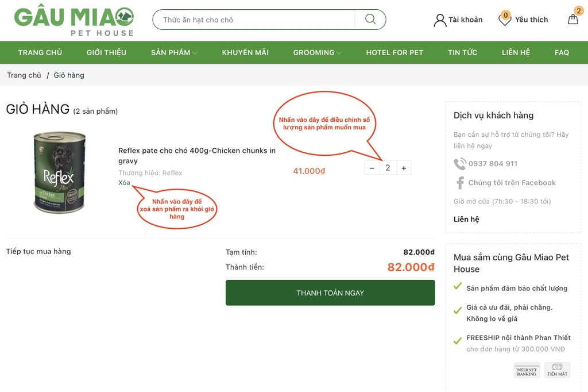Click the phone icon beside 0937 804 911
This screenshot has width=588, height=392.
tap(459, 164)
